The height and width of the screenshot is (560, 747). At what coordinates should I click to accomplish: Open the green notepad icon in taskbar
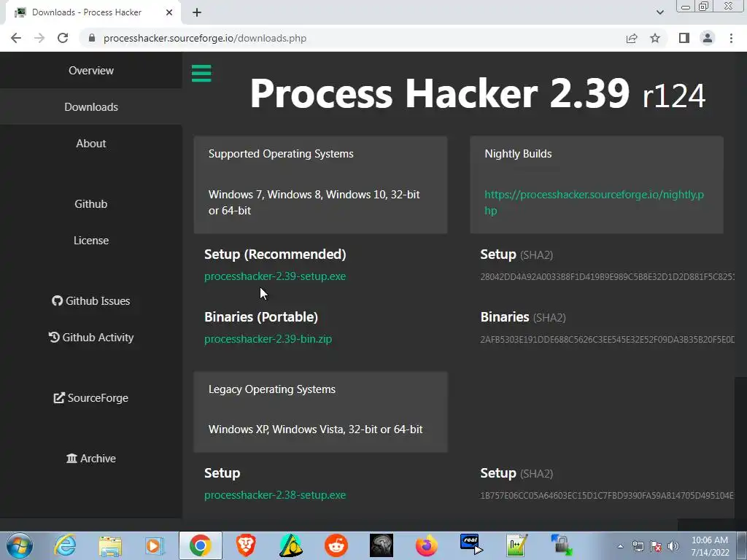(x=516, y=545)
